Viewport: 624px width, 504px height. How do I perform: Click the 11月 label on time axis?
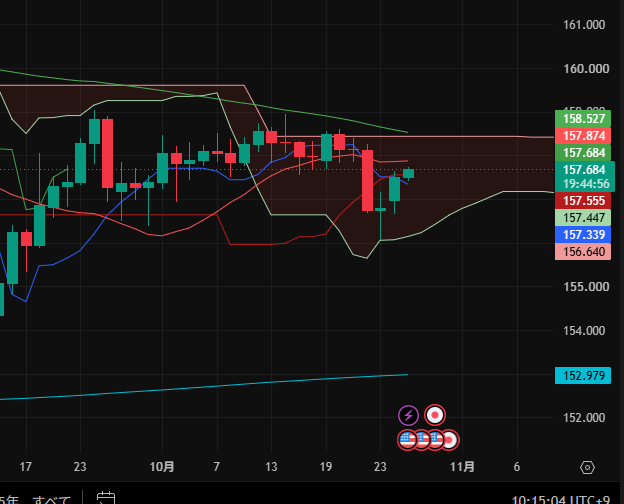coord(462,467)
